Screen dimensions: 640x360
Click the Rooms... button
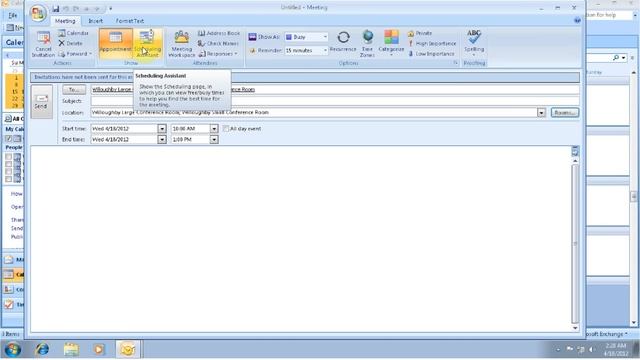coord(565,113)
